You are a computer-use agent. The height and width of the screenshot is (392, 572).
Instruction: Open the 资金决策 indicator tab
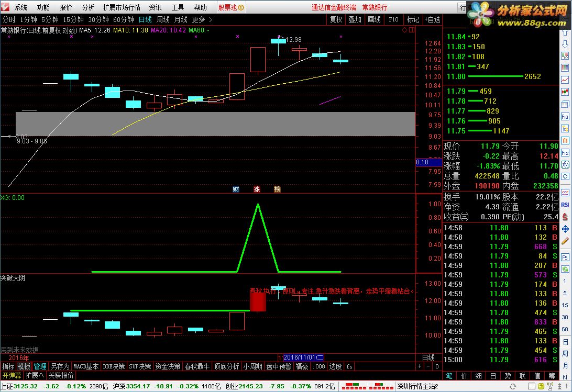168,366
